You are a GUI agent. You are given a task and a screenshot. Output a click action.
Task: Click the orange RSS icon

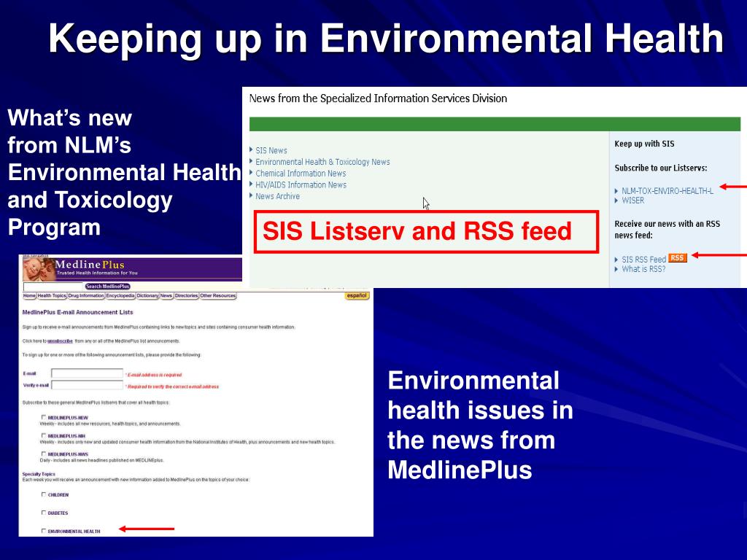pos(678,257)
